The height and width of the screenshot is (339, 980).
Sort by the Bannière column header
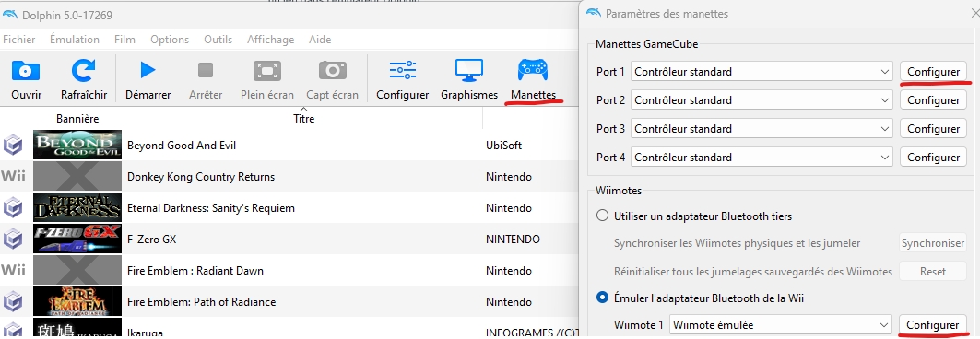77,118
